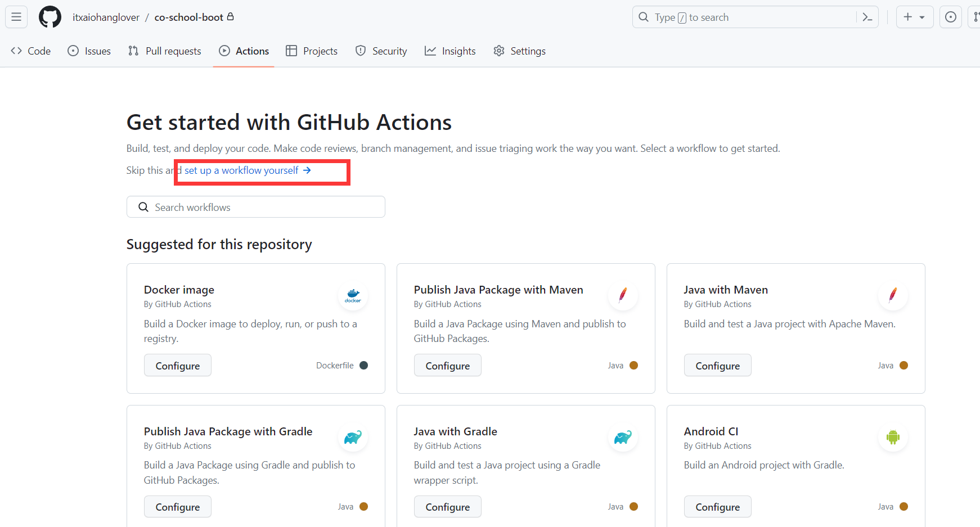Click the arrow after set up a workflow yourself
The height and width of the screenshot is (527, 980).
(x=307, y=170)
